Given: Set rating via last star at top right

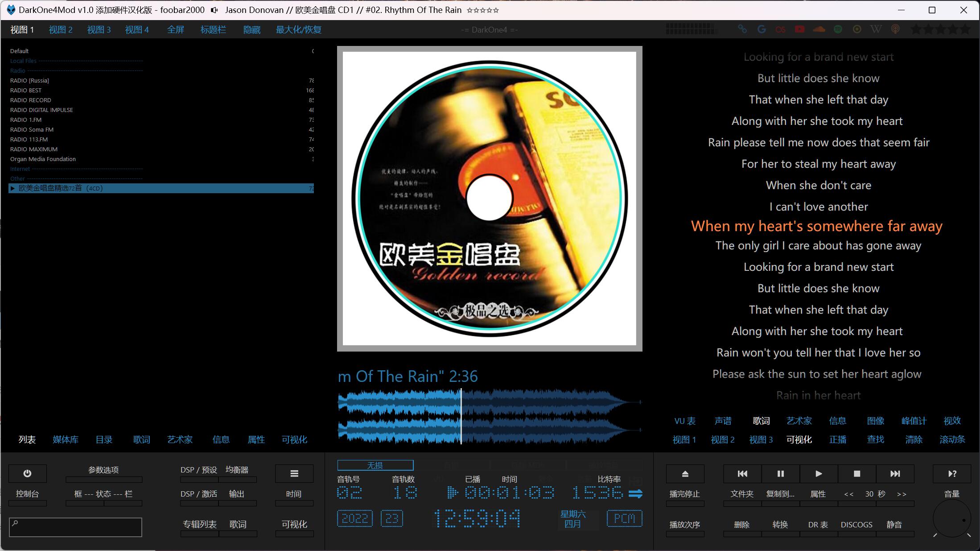Looking at the screenshot, I should point(964,29).
